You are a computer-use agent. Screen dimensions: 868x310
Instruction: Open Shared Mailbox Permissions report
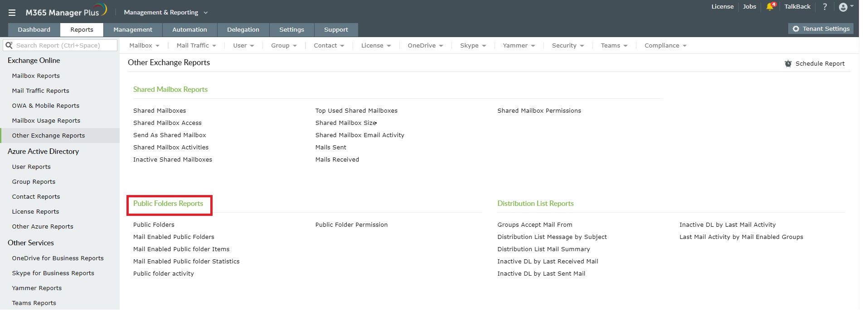pos(539,111)
